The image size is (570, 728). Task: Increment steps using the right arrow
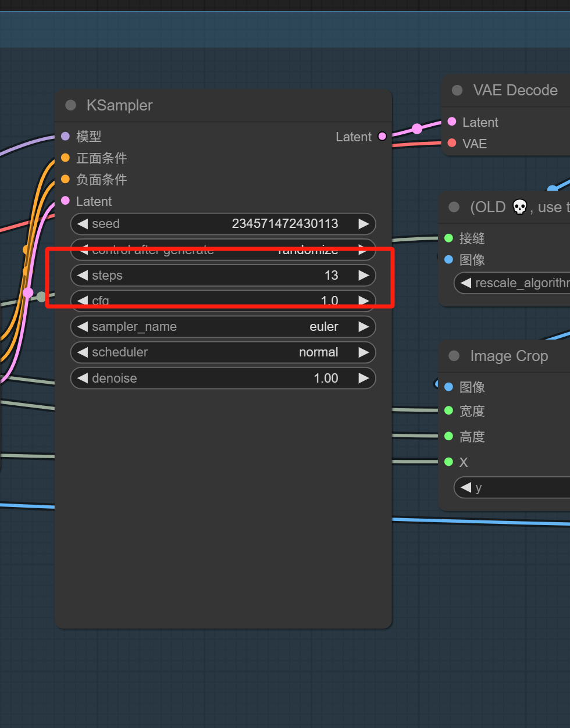364,275
